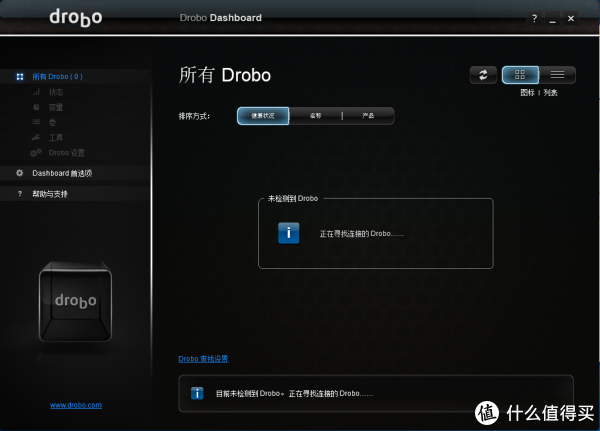Sort by product (产品)
Image resolution: width=600 pixels, height=431 pixels.
click(368, 116)
